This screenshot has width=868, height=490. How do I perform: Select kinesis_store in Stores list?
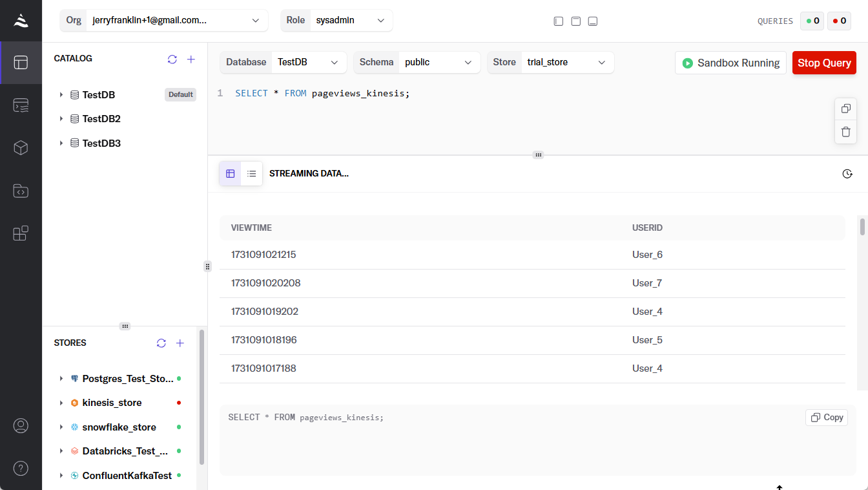pyautogui.click(x=112, y=403)
